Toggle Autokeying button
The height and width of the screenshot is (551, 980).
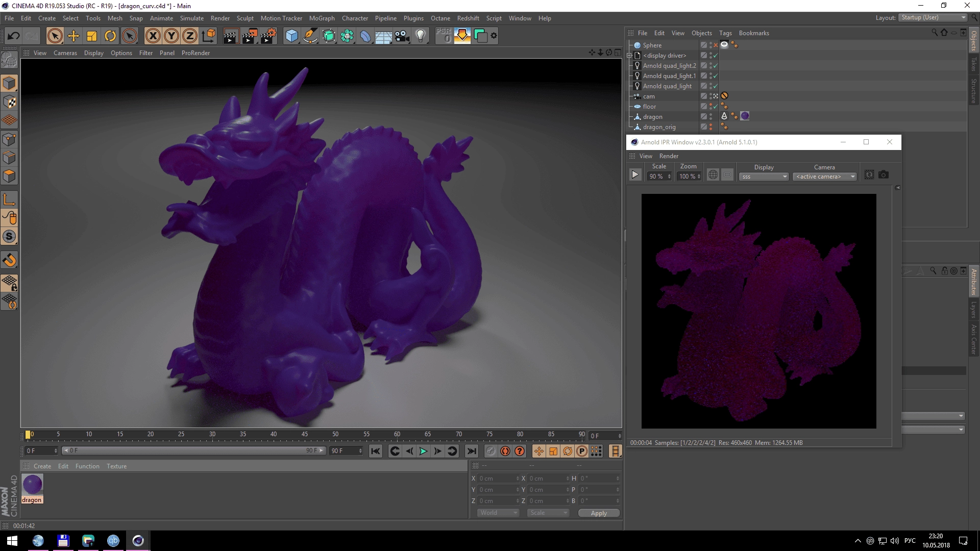click(x=505, y=451)
